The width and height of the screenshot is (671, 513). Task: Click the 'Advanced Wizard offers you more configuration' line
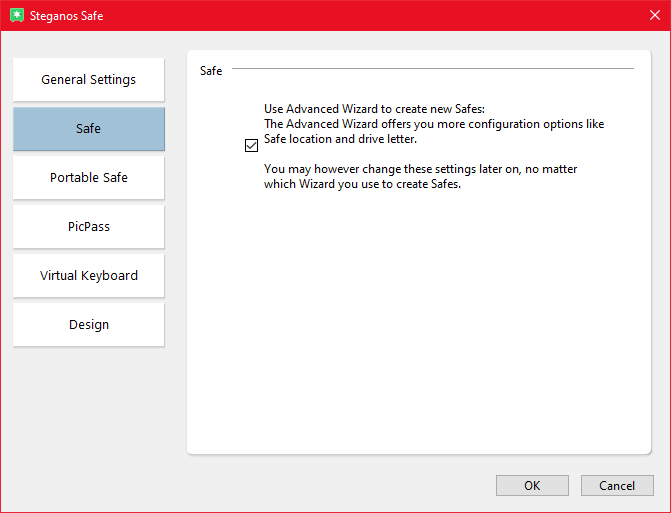click(433, 124)
